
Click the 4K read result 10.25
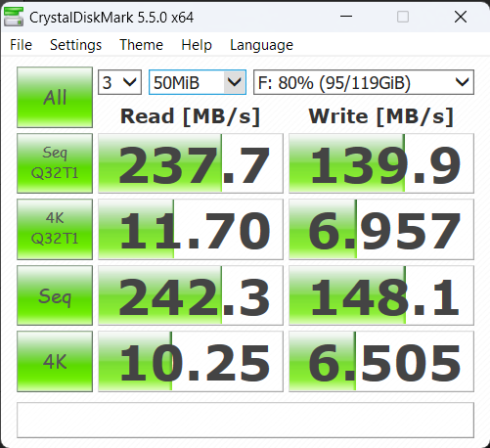tap(191, 361)
